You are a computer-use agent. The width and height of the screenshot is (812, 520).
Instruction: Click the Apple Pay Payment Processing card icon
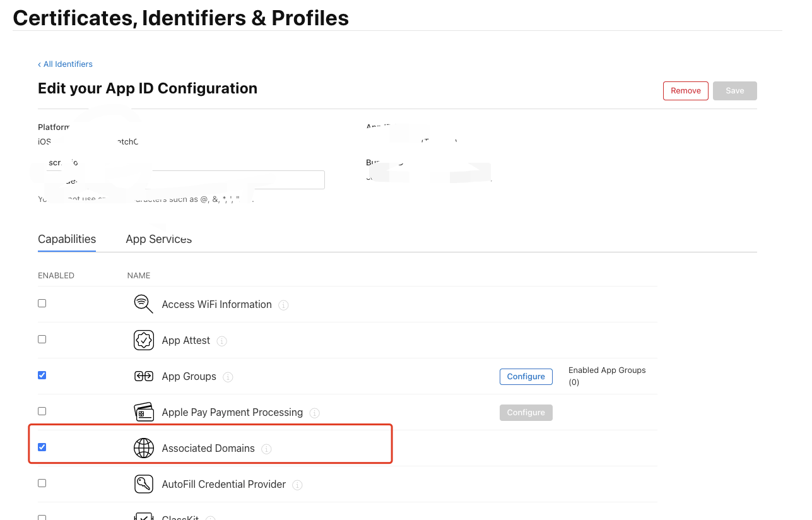[144, 412]
